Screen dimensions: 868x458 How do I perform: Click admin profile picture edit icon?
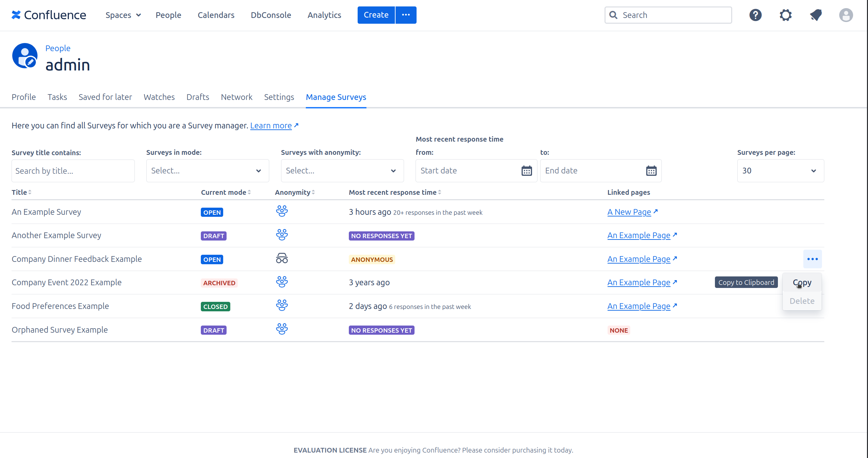[31, 62]
